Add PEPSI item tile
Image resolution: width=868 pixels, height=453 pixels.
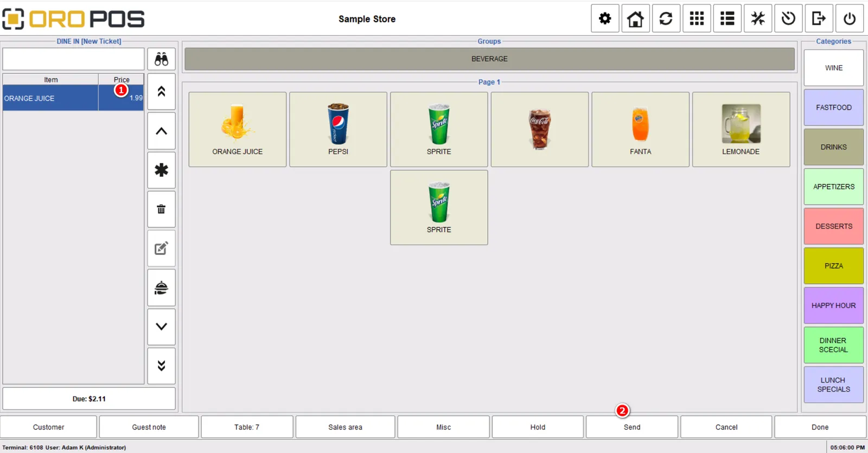338,129
